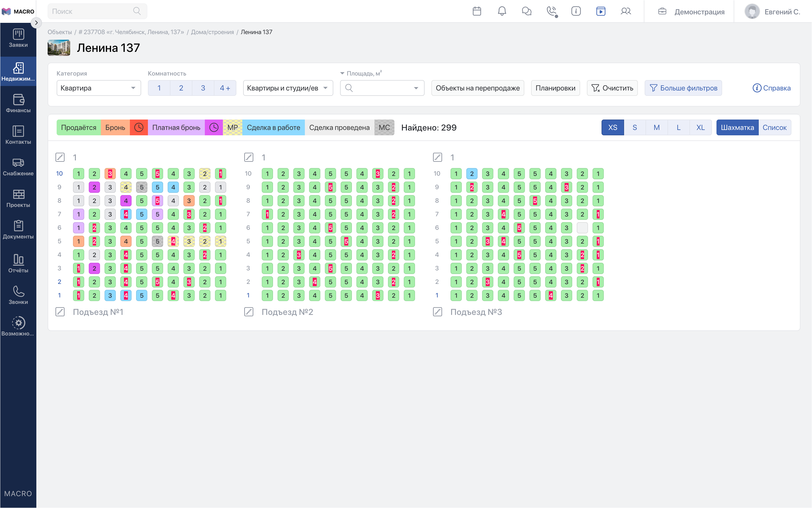Toggle the 2-room filter in Комнатность
The width and height of the screenshot is (812, 508).
coord(181,88)
